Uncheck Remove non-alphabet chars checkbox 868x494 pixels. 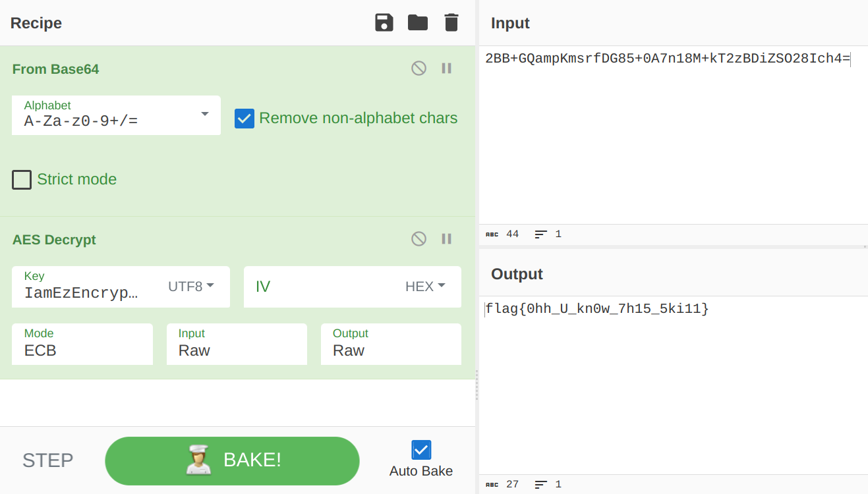click(x=245, y=119)
